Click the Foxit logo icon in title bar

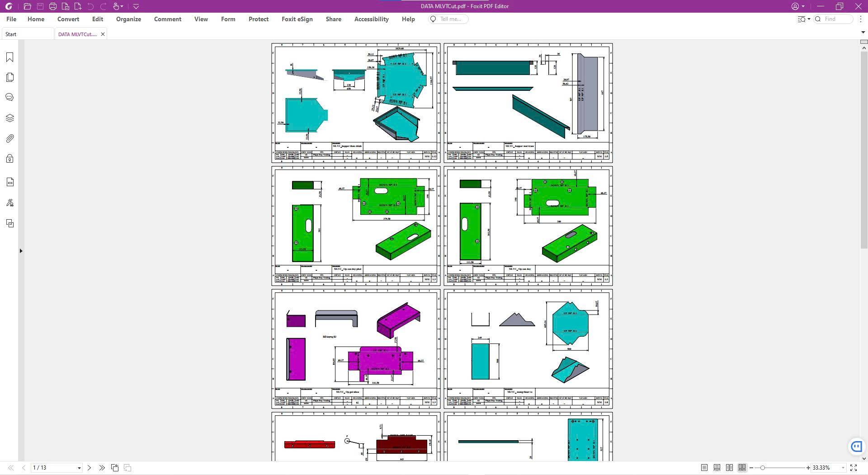pyautogui.click(x=9, y=6)
